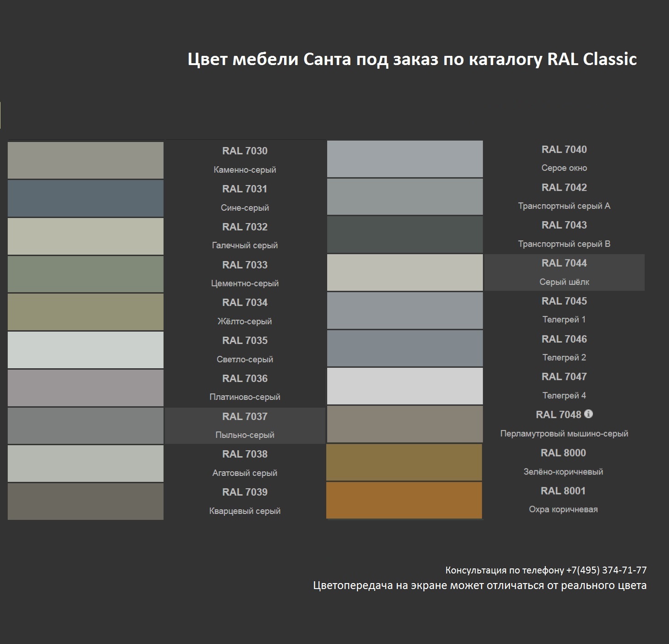Choose the RAL 7036 platinum grey swatch
669x644 pixels.
click(86, 388)
